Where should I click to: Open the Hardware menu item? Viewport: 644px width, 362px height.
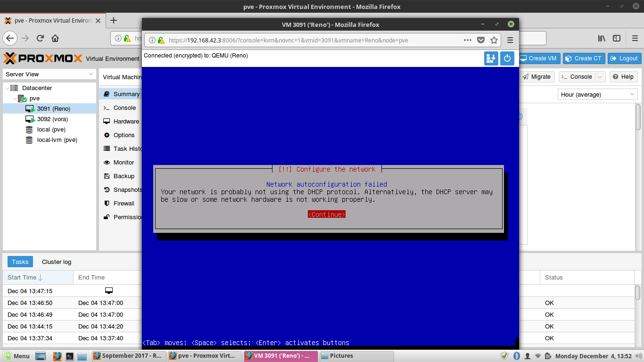121,122
